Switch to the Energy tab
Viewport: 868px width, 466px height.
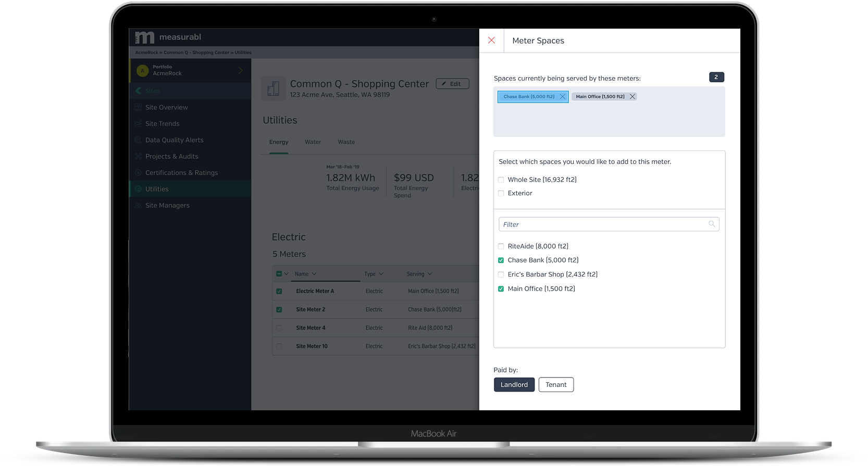tap(279, 142)
